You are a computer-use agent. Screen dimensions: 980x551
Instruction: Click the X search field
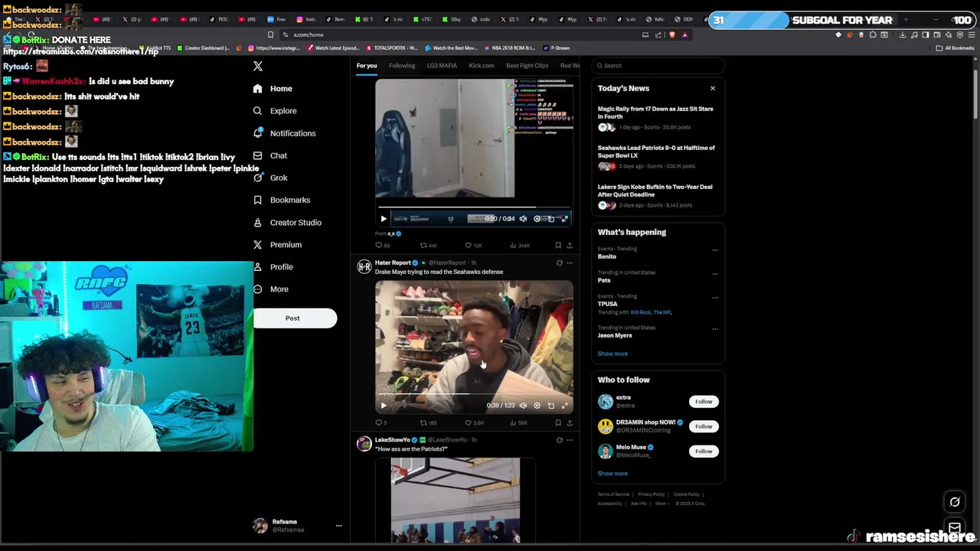[x=658, y=66]
